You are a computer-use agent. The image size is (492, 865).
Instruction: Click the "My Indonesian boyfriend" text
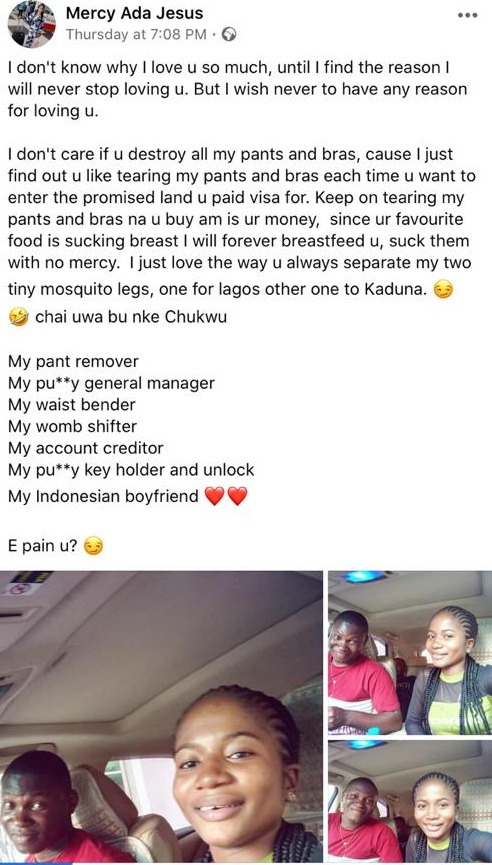tap(103, 496)
